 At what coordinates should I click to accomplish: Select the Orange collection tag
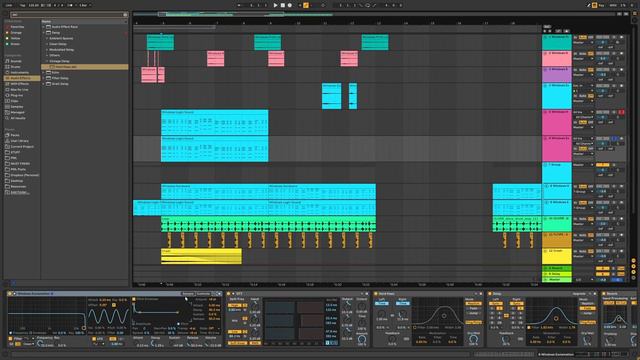[x=16, y=33]
